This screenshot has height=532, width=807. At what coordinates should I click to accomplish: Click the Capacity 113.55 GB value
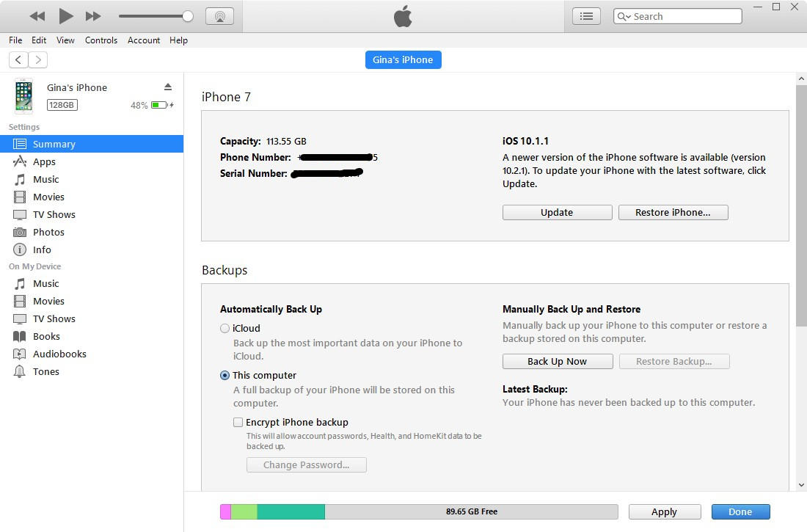click(x=286, y=141)
